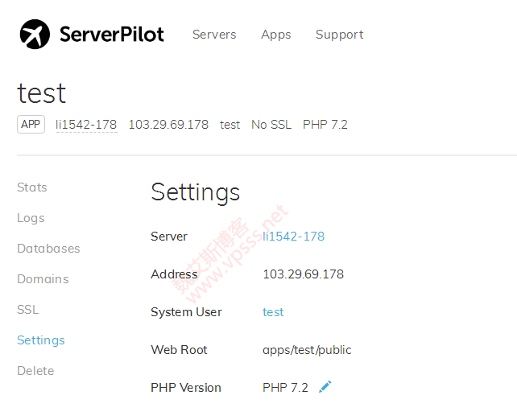Click the li1542-178 server link in Settings
The height and width of the screenshot is (420, 517).
coord(293,237)
